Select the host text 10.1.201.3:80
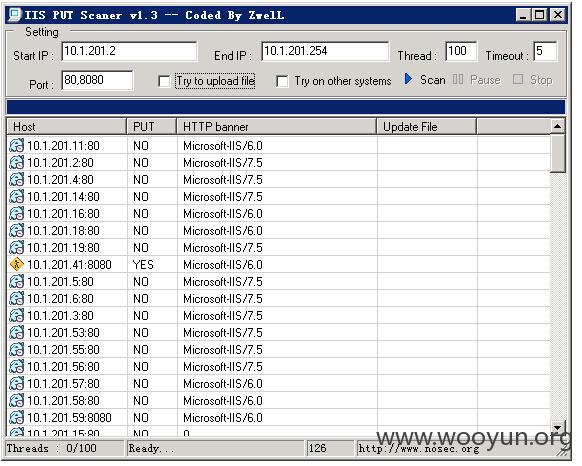 coord(60,316)
